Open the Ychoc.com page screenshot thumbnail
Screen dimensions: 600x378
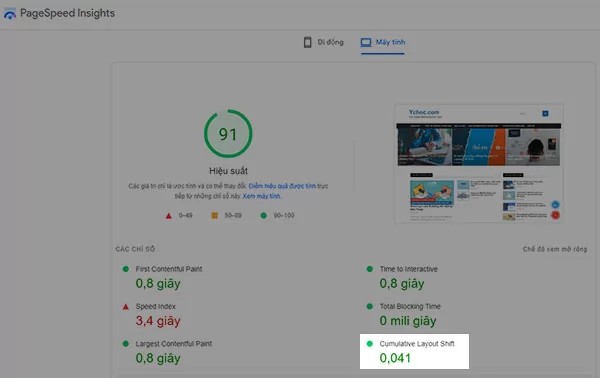479,164
